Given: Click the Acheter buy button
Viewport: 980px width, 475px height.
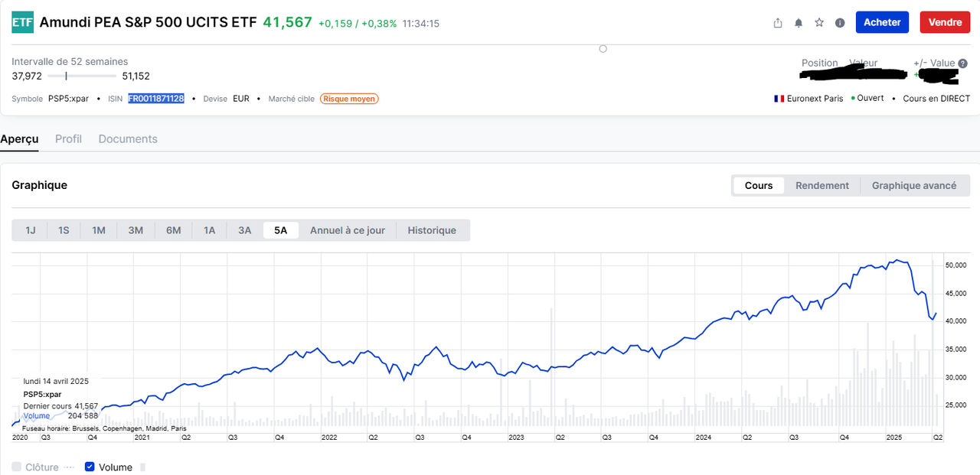Looking at the screenshot, I should pos(882,22).
